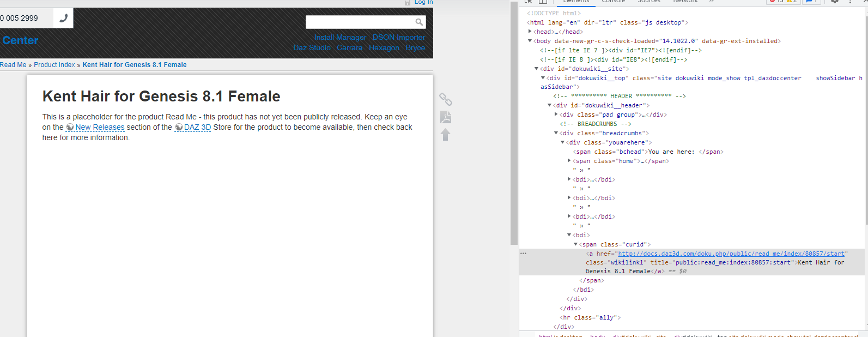
Task: Open the Install Manager link
Action: (x=340, y=37)
